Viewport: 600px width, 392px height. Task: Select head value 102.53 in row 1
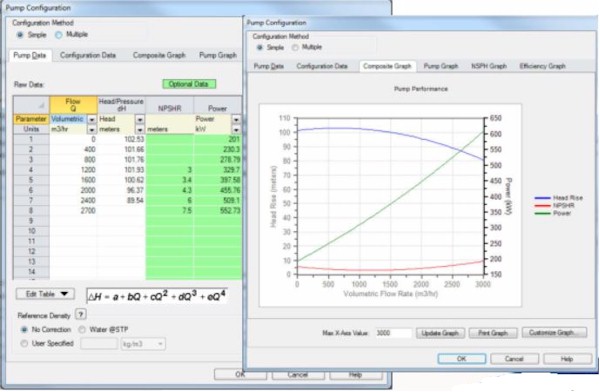121,139
